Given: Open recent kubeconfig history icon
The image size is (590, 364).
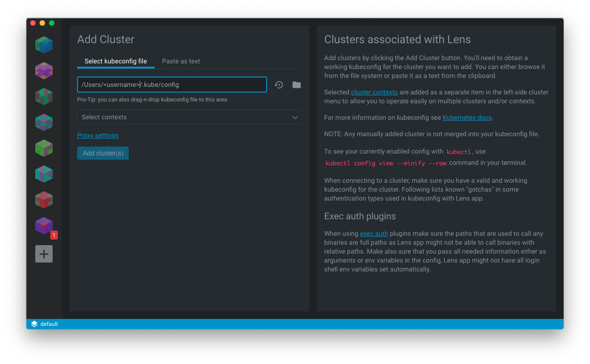Looking at the screenshot, I should click(x=279, y=85).
